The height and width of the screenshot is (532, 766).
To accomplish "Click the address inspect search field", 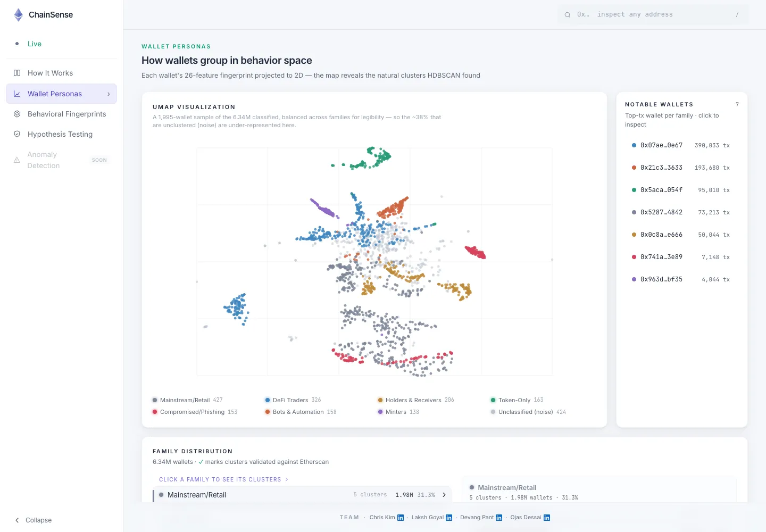I will (x=653, y=14).
